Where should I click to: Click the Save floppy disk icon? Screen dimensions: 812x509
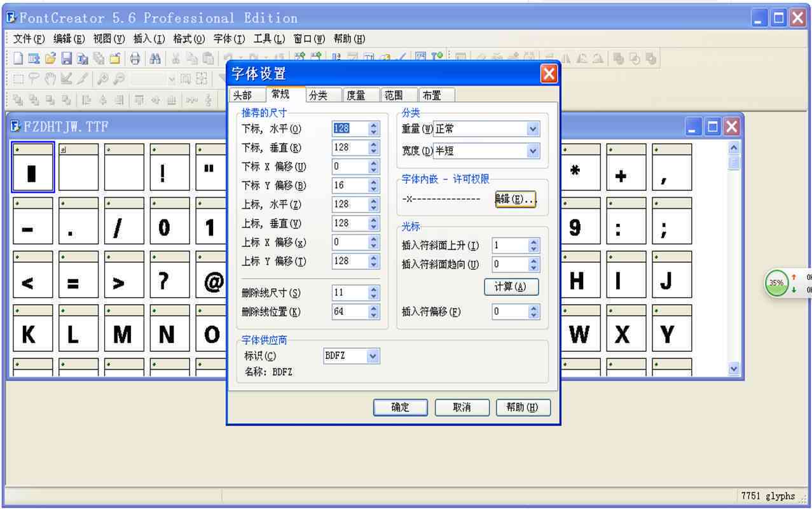click(x=67, y=59)
